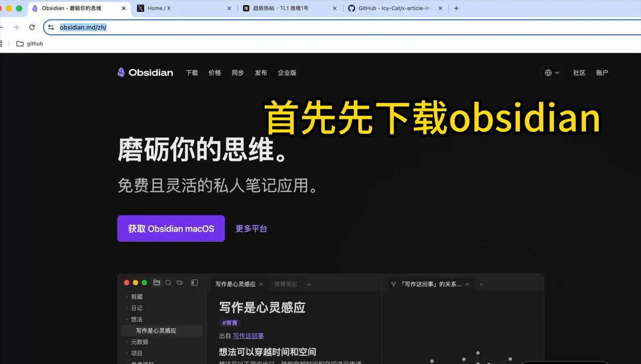This screenshot has width=641, height=364.
Task: Open the 同步 navigation item
Action: point(238,73)
